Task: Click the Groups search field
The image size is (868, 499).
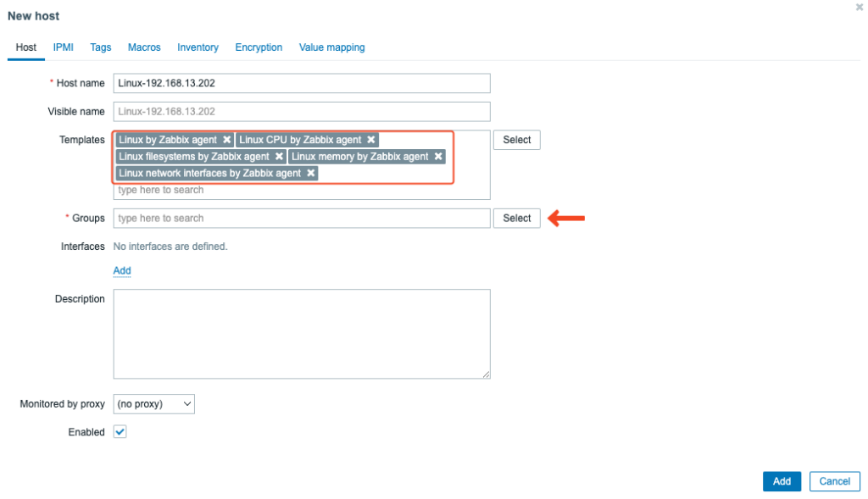Action: 302,218
